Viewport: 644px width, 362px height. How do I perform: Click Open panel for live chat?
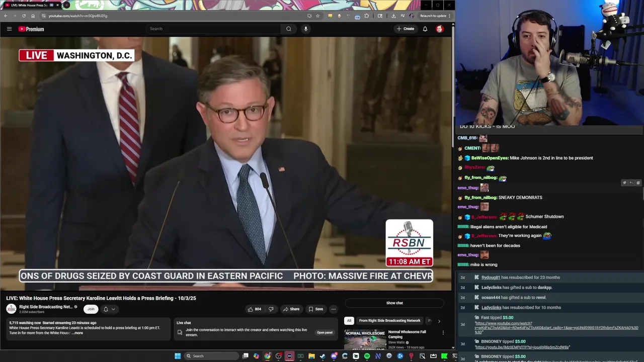(325, 332)
